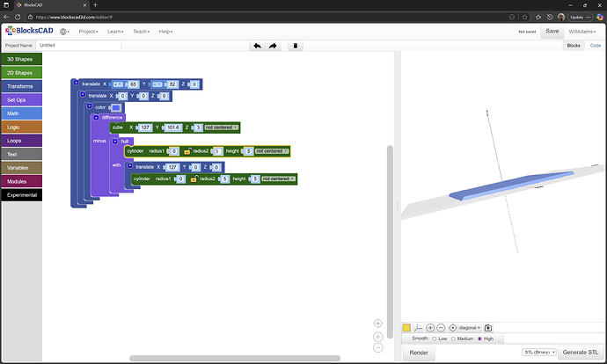
Task: Click the Render button
Action: [x=419, y=353]
